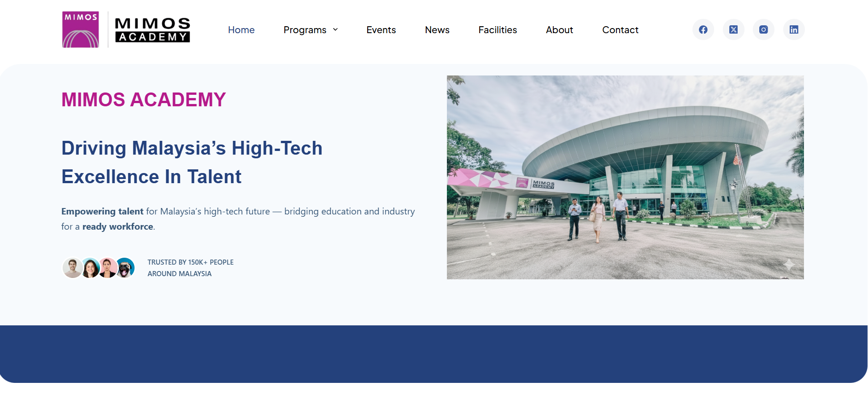Open the Contact page

click(620, 30)
